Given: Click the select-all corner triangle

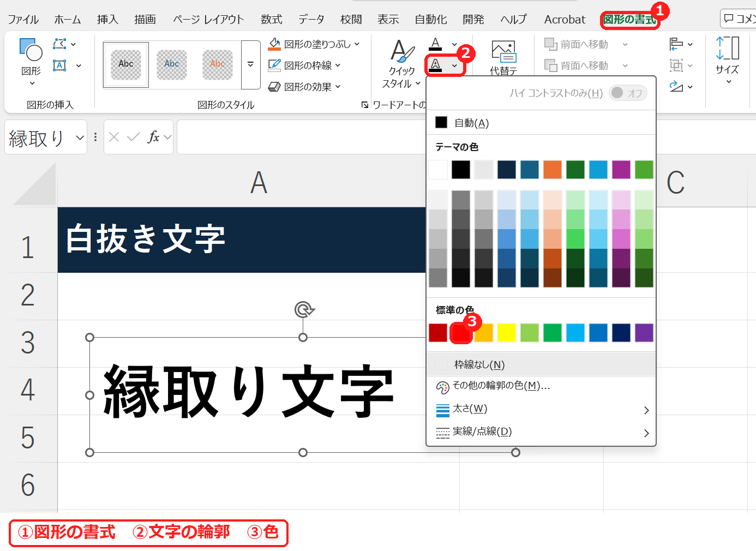Looking at the screenshot, I should coord(34,184).
